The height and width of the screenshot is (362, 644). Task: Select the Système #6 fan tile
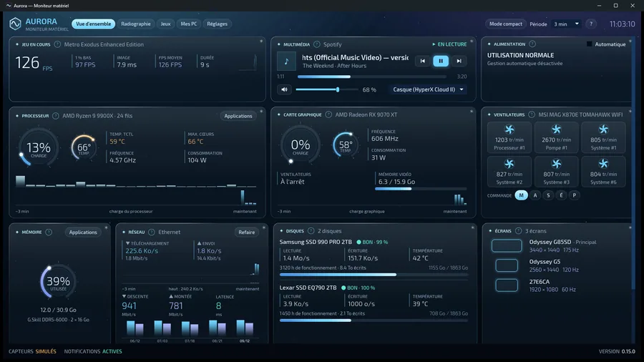pyautogui.click(x=603, y=172)
